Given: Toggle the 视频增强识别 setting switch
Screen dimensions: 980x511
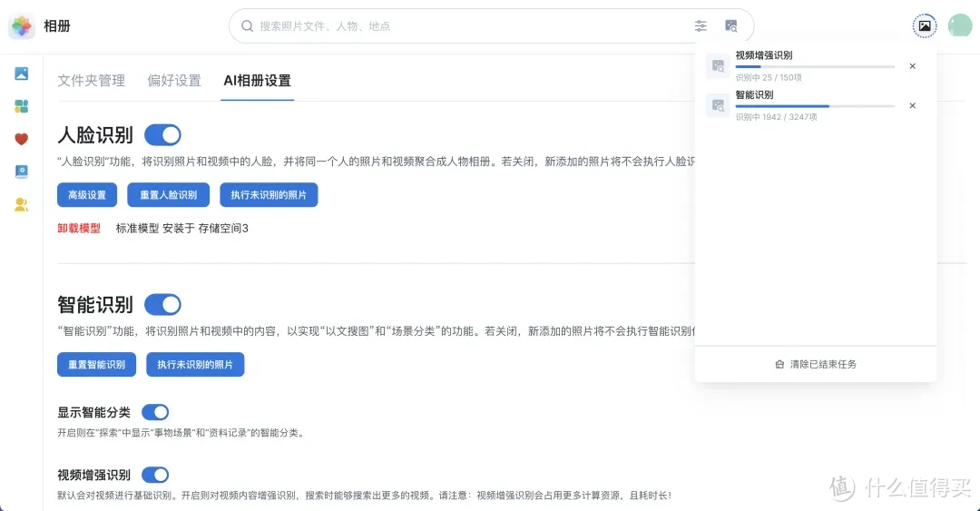Looking at the screenshot, I should pos(155,475).
